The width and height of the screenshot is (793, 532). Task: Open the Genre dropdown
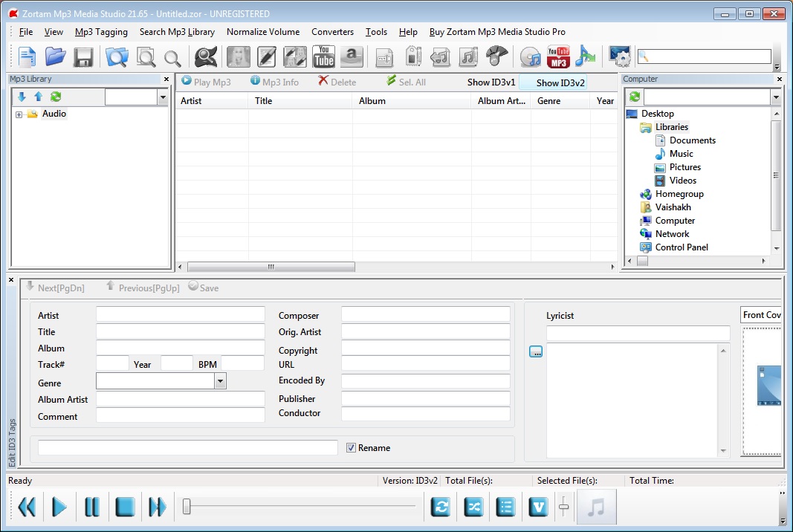(x=220, y=381)
